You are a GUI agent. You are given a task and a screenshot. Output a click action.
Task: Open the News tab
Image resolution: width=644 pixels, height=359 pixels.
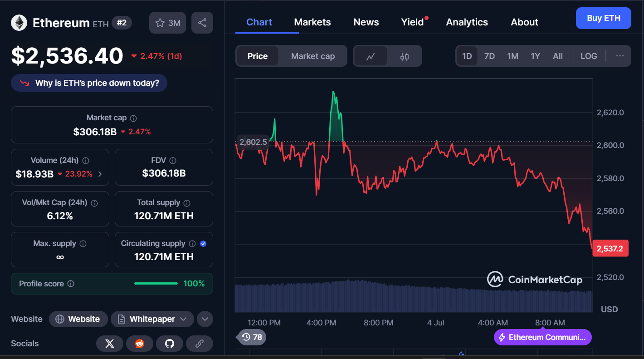point(366,22)
